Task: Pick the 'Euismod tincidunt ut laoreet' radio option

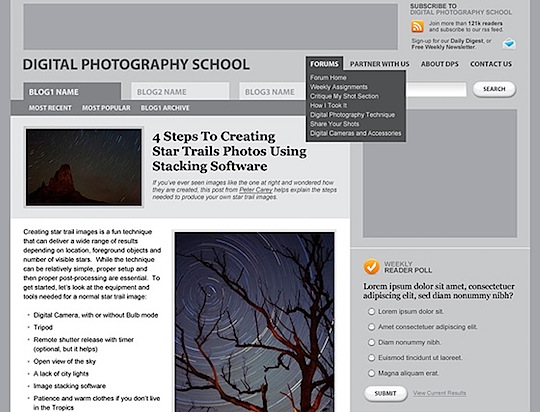Action: 371,358
